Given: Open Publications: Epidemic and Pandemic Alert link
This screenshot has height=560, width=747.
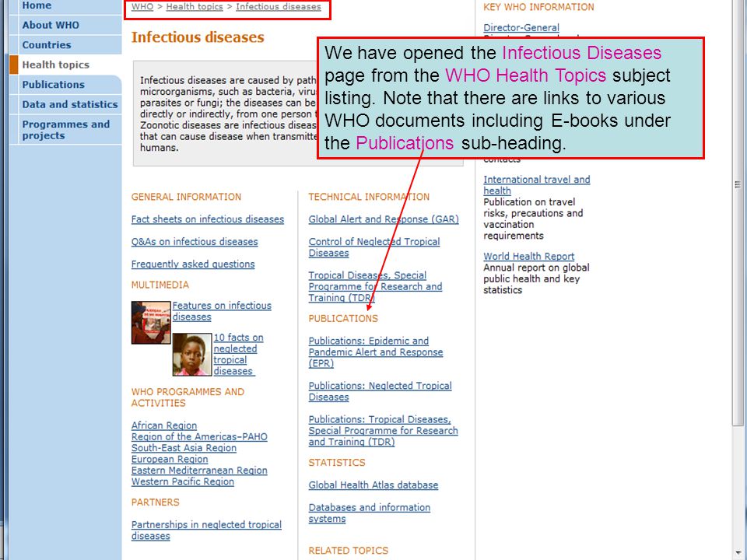Looking at the screenshot, I should click(x=376, y=352).
